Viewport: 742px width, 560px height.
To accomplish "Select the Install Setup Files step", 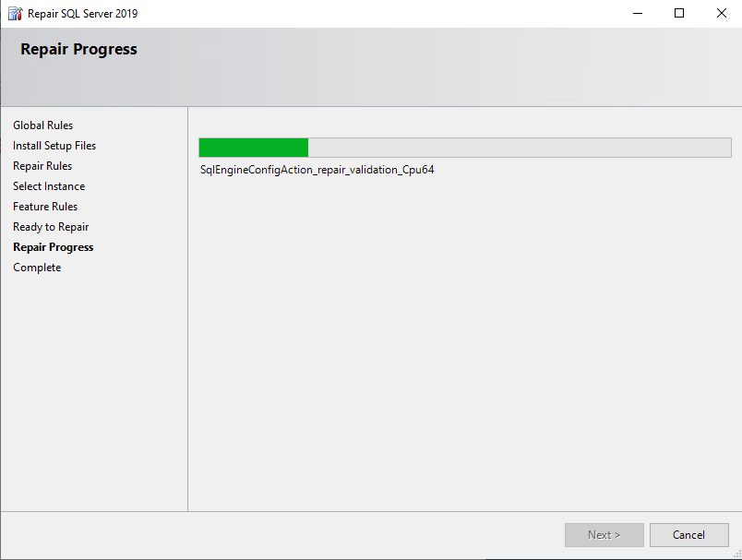I will (x=54, y=146).
